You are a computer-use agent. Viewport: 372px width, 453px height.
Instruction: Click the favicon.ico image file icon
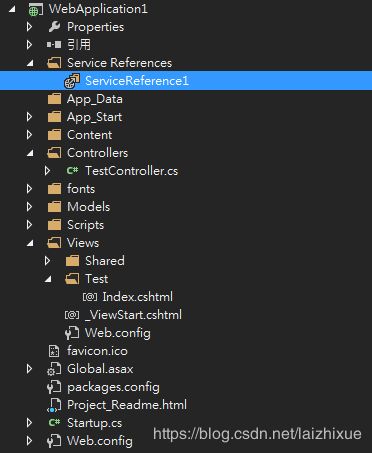[54, 351]
